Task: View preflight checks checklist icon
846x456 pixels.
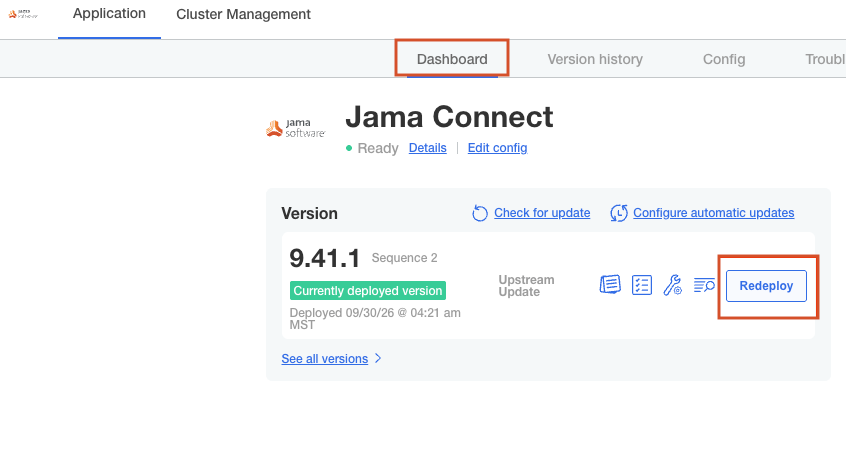Action: point(642,285)
